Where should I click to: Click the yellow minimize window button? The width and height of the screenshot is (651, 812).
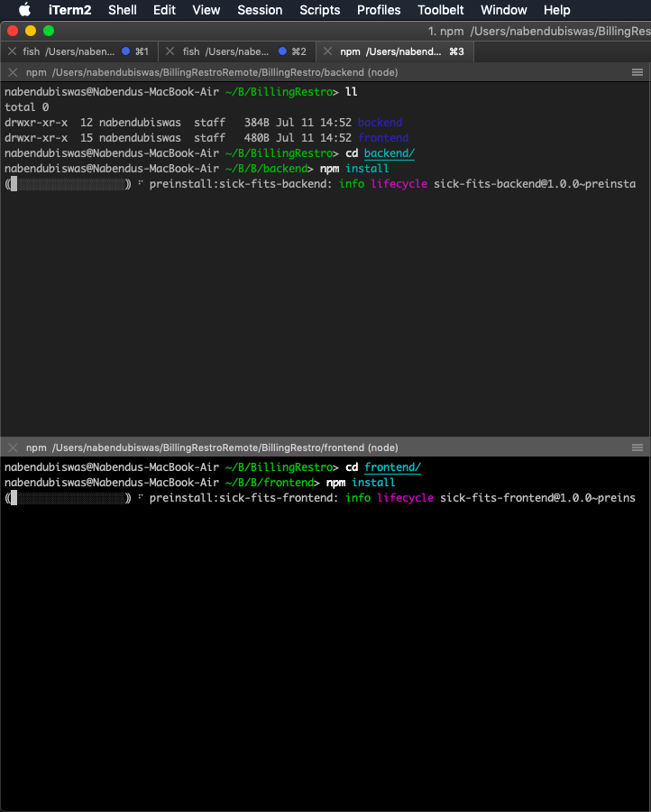tap(31, 31)
